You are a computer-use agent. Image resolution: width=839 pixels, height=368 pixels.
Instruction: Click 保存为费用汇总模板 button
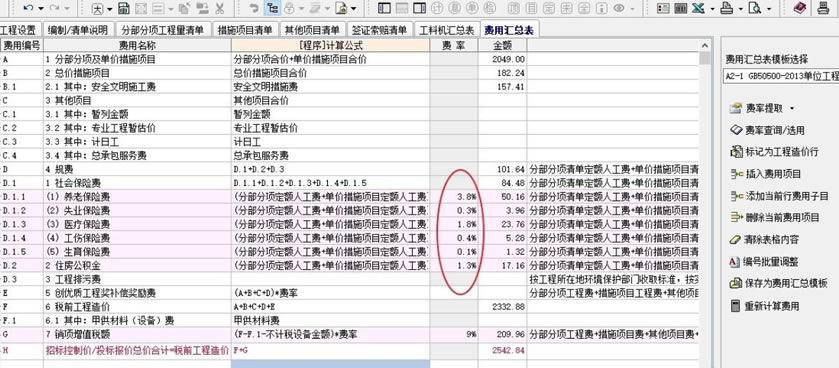[779, 283]
